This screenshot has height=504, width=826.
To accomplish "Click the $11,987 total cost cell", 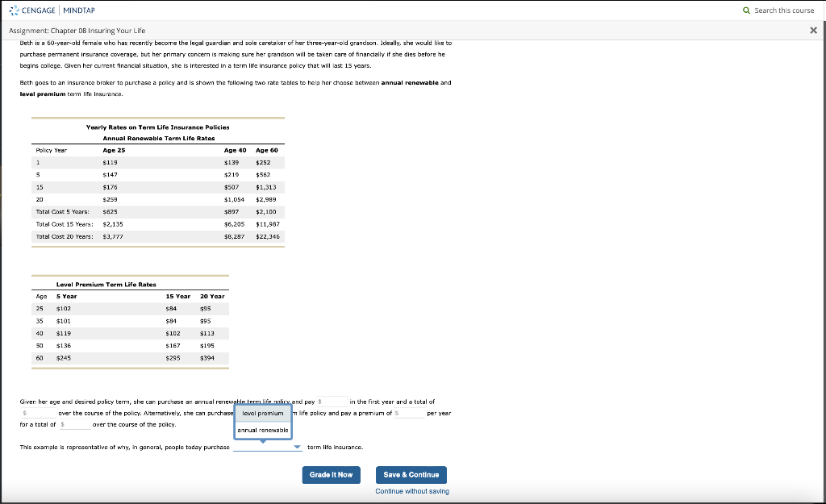I will (x=268, y=224).
